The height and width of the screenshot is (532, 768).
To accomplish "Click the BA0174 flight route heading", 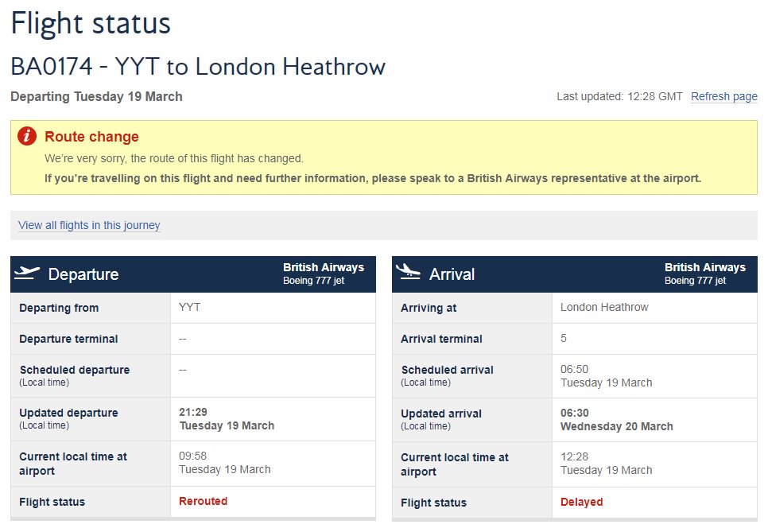I will pyautogui.click(x=198, y=67).
